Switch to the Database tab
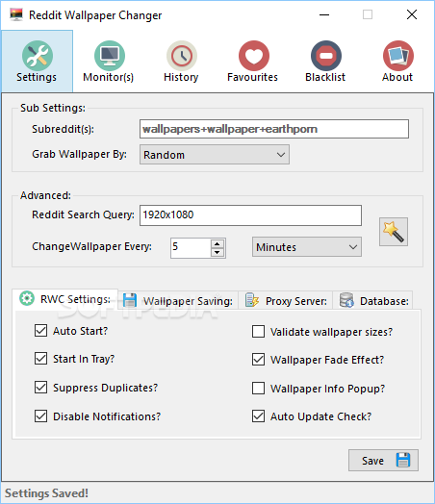The height and width of the screenshot is (504, 435). click(x=373, y=300)
